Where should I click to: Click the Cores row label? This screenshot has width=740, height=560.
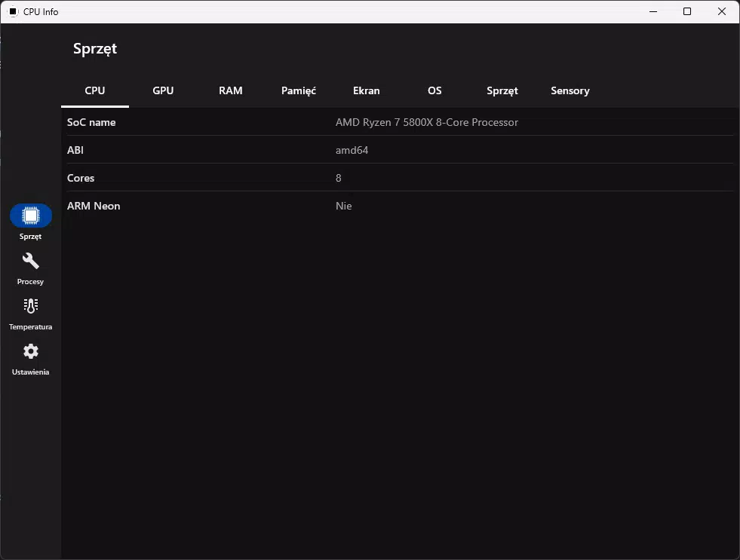[81, 178]
